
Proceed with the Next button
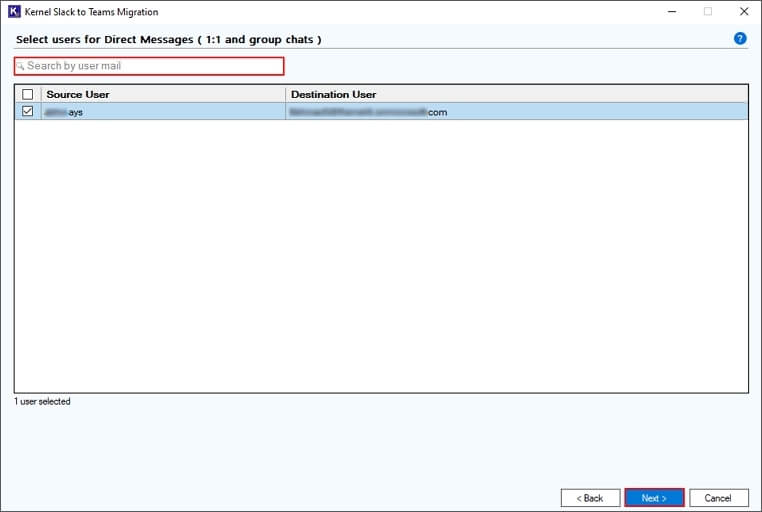pyautogui.click(x=654, y=498)
